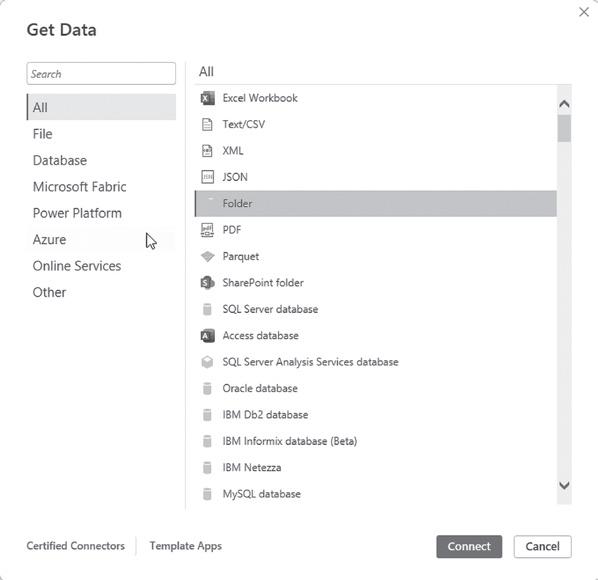The image size is (598, 580).
Task: Select the JSON connector icon
Action: click(x=207, y=177)
